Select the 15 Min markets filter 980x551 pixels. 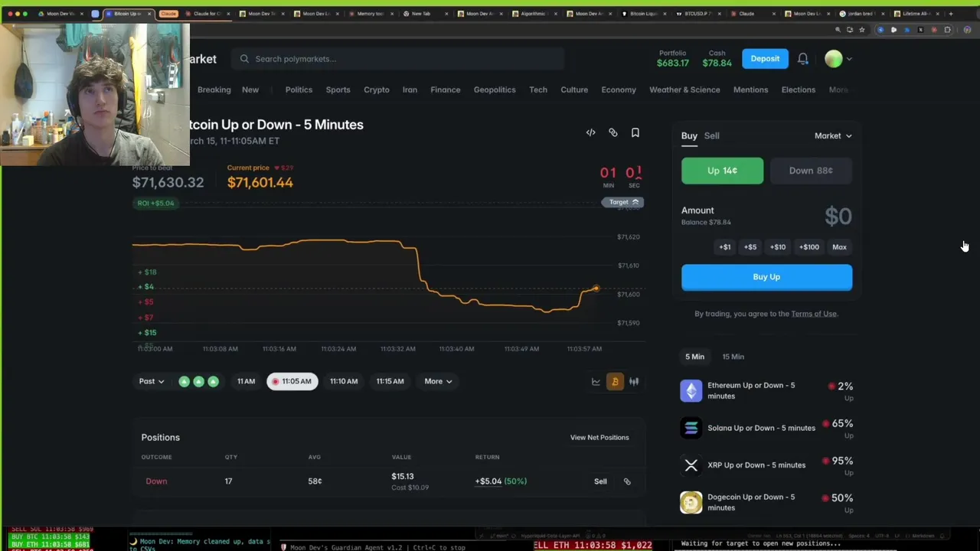coord(733,357)
